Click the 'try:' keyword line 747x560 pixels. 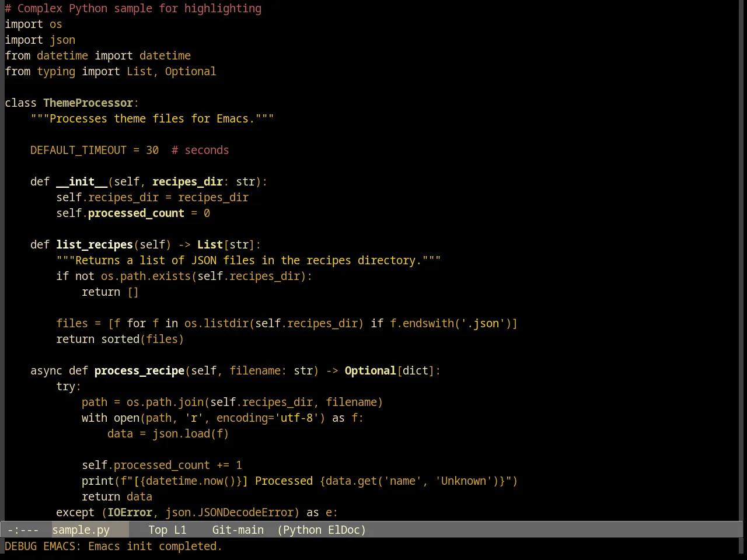click(x=69, y=386)
